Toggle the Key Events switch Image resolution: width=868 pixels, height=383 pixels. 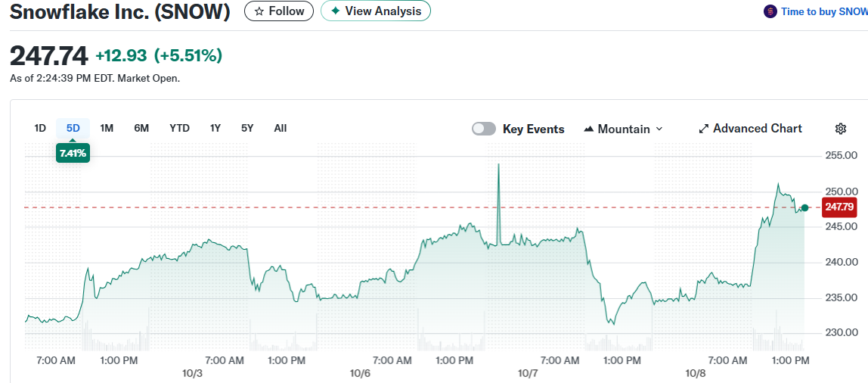click(484, 129)
